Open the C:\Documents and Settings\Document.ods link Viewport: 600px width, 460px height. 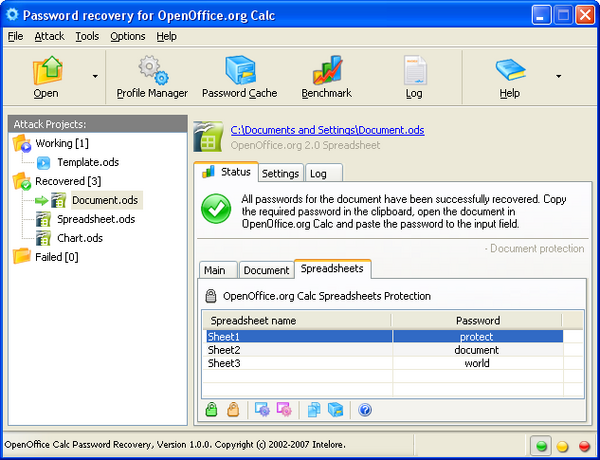(328, 130)
